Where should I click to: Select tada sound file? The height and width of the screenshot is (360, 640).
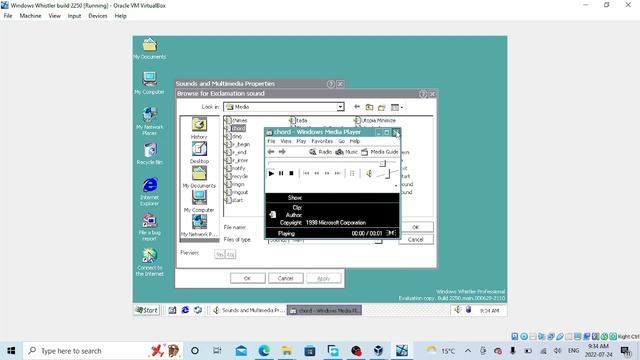click(298, 120)
